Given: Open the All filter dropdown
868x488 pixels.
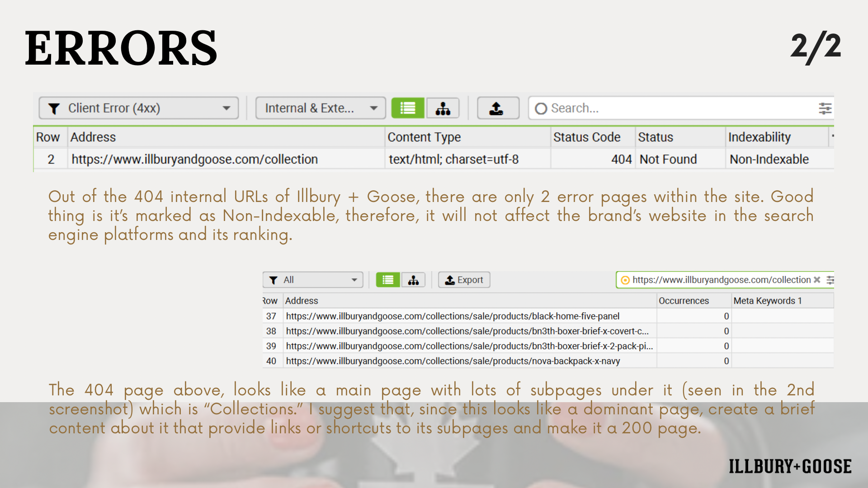Looking at the screenshot, I should click(x=313, y=280).
